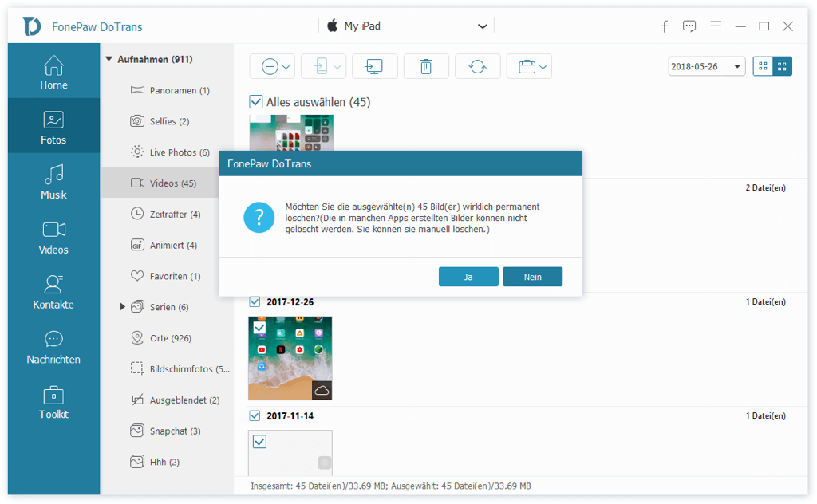Image resolution: width=817 pixels, height=504 pixels.
Task: Click the top control center thumbnail
Action: [291, 132]
